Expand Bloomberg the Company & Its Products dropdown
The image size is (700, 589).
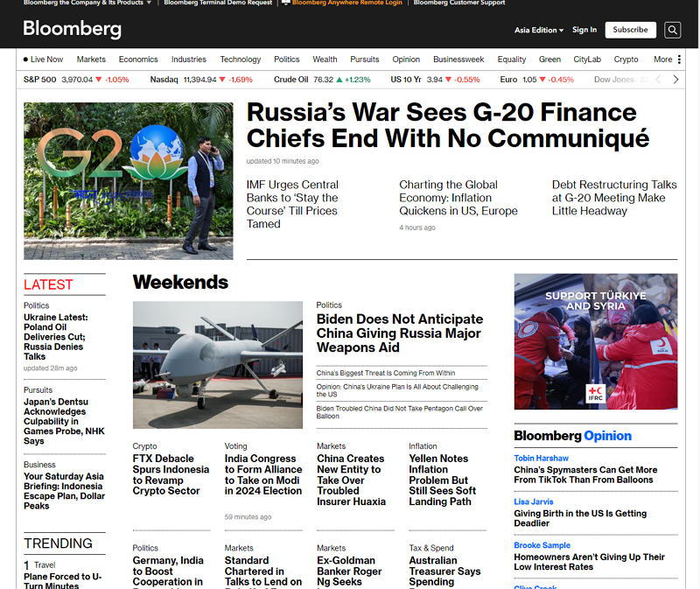pos(87,3)
